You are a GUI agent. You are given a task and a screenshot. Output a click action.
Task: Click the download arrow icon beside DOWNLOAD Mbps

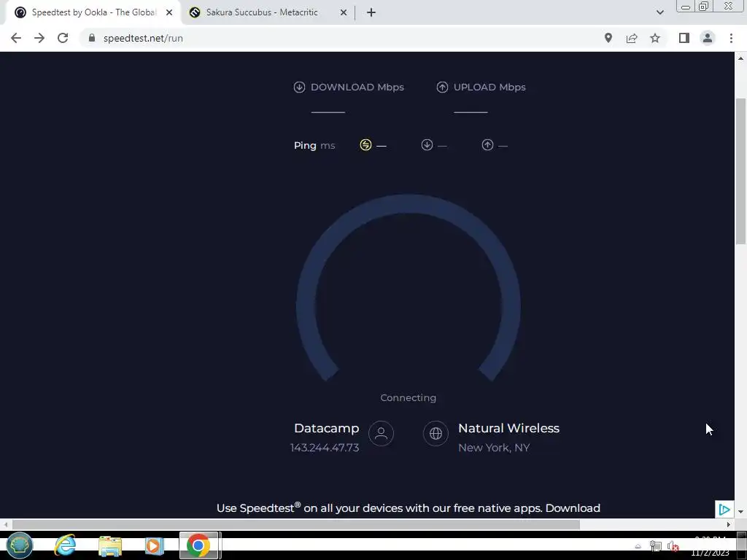tap(299, 87)
